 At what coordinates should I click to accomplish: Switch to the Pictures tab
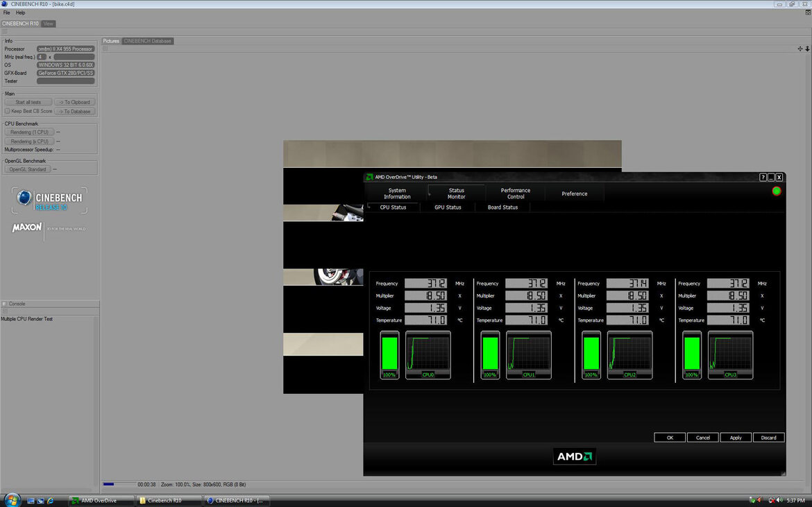111,41
